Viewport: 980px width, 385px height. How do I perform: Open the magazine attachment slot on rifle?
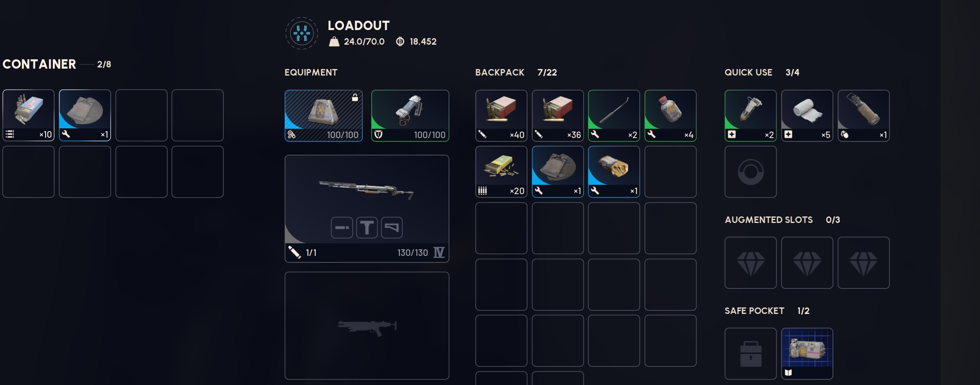367,227
